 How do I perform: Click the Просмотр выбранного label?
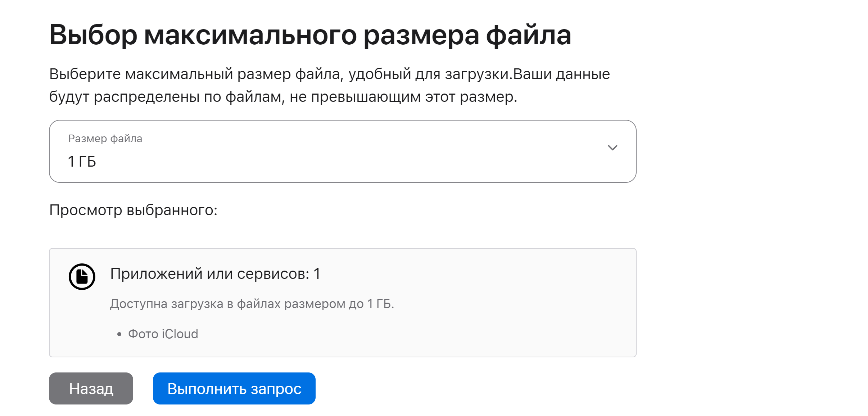[x=134, y=210]
